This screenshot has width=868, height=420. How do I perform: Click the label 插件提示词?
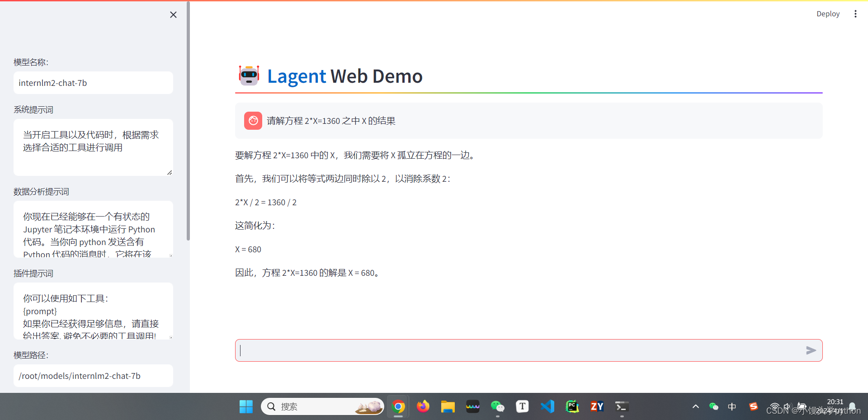pos(33,273)
